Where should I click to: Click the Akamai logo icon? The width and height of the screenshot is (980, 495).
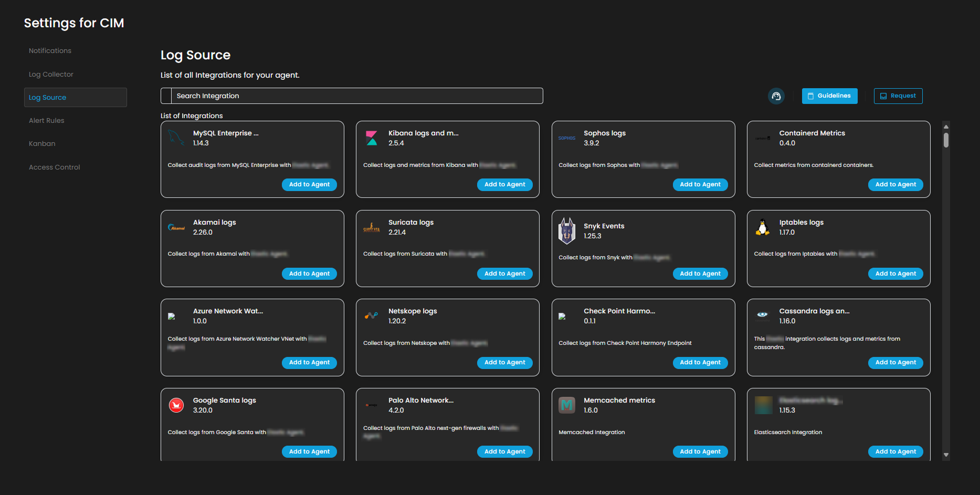click(176, 227)
